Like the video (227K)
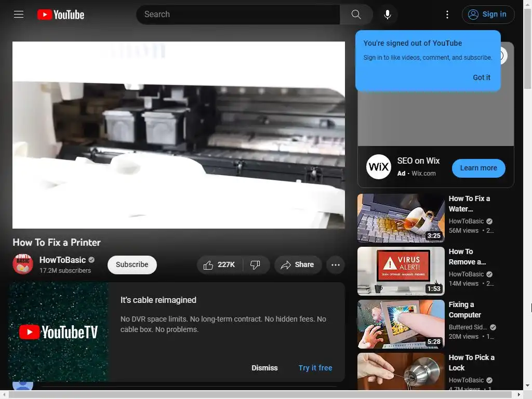The height and width of the screenshot is (399, 532). click(220, 264)
